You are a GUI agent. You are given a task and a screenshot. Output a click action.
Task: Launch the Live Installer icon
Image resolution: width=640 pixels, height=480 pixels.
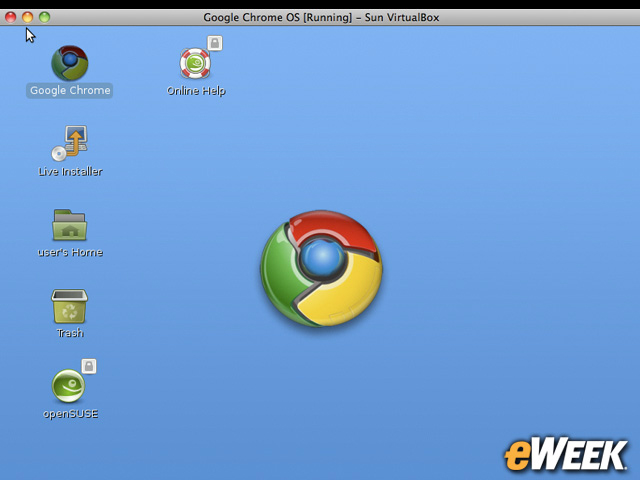click(x=70, y=143)
